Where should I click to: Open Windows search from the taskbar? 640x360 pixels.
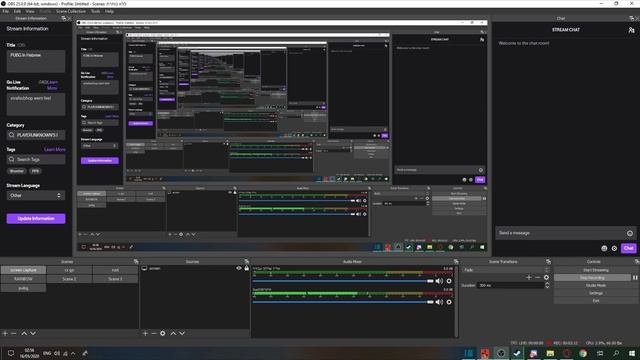coord(616,353)
